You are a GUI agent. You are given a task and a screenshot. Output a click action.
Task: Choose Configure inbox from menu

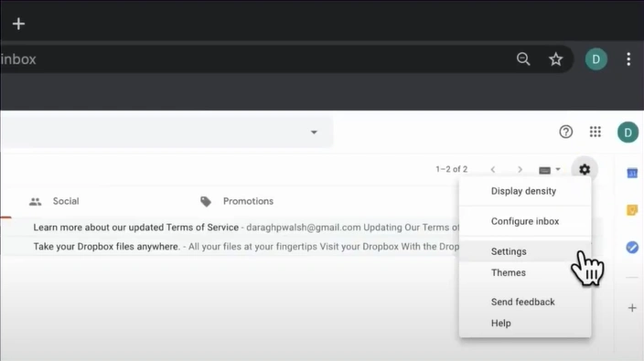point(525,221)
